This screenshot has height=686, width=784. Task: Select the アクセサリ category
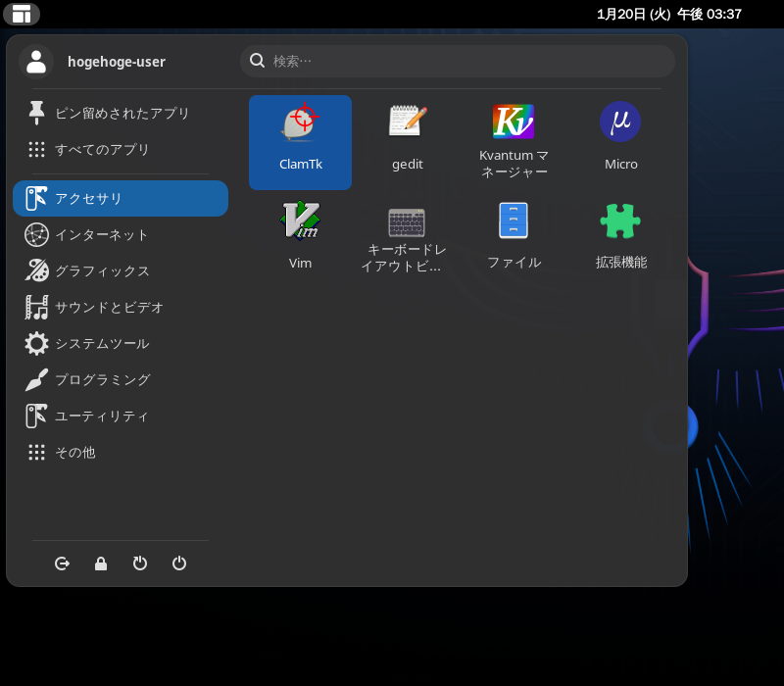121,199
